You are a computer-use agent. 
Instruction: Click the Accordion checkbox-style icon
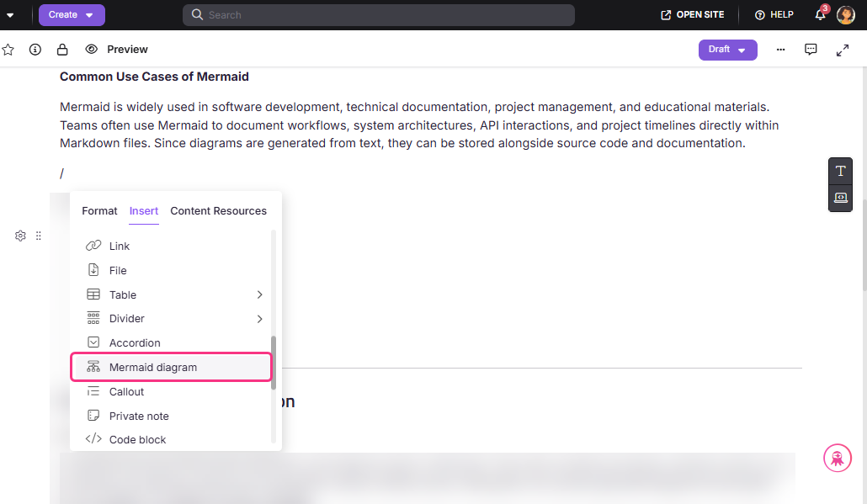coord(93,342)
